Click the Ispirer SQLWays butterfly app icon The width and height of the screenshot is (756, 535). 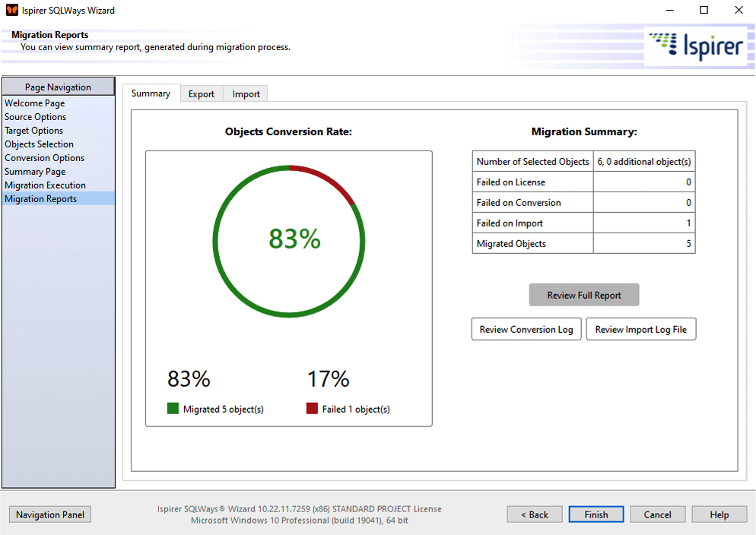[x=12, y=10]
